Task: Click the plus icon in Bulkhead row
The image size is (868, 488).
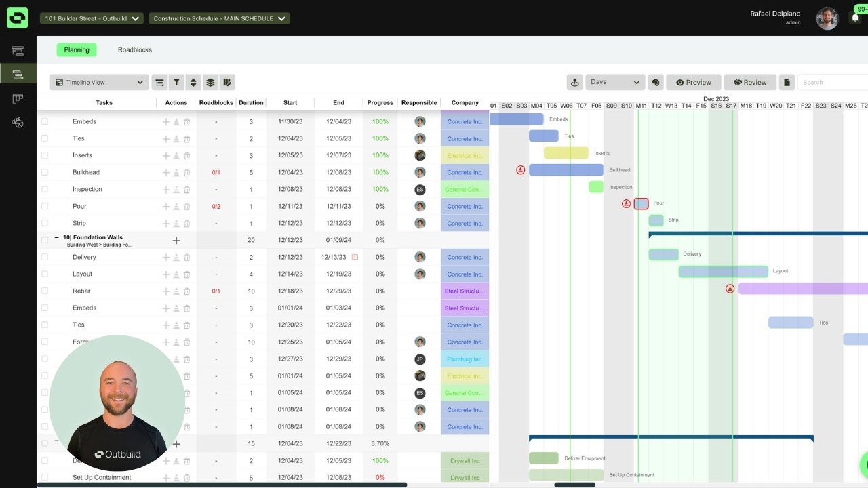Action: [x=166, y=173]
